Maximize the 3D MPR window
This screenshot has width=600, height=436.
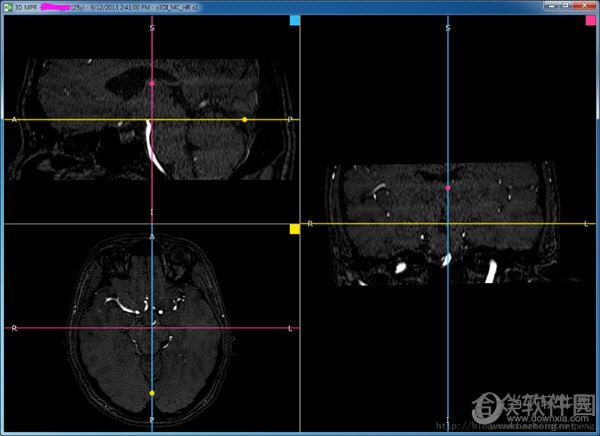click(566, 5)
